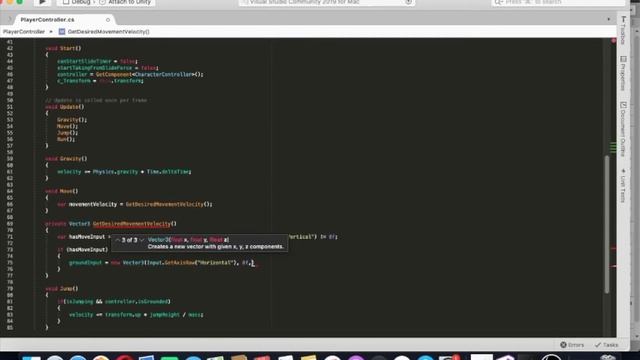Click the Move(); call inside Update
Viewport: 640px width, 360px height.
pyautogui.click(x=67, y=127)
